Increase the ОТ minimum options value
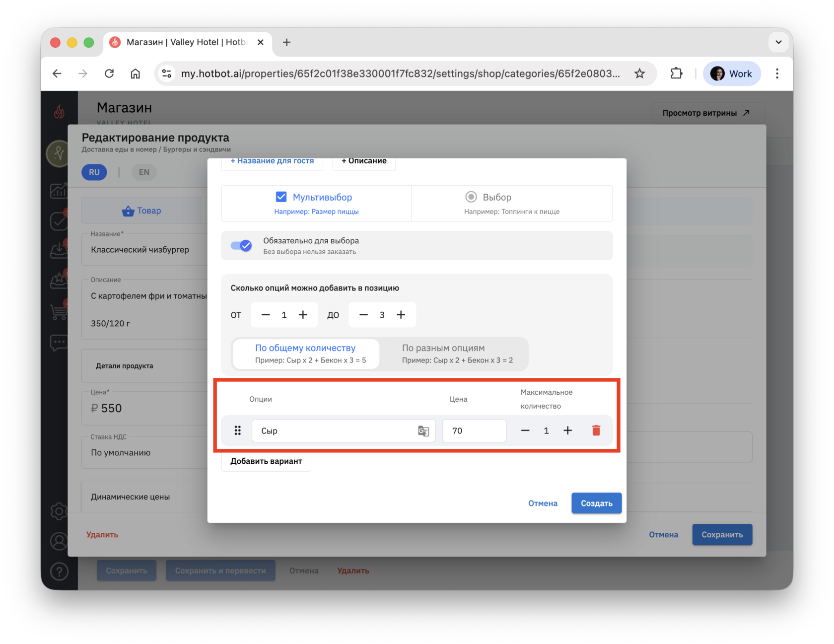 point(303,315)
